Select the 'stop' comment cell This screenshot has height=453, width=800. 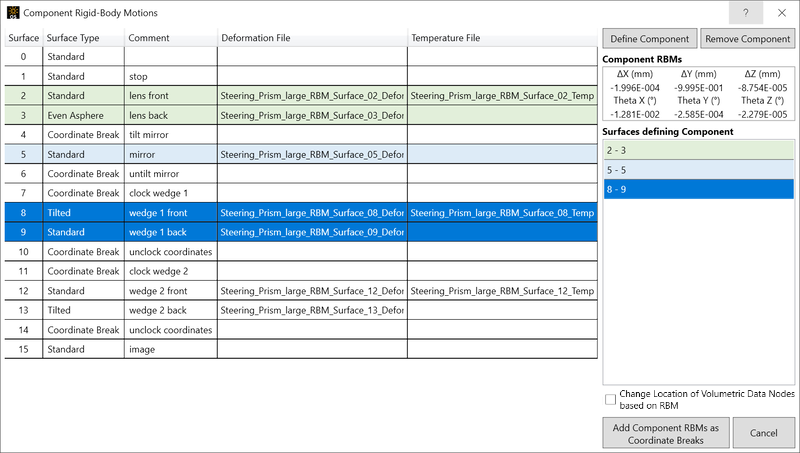171,77
